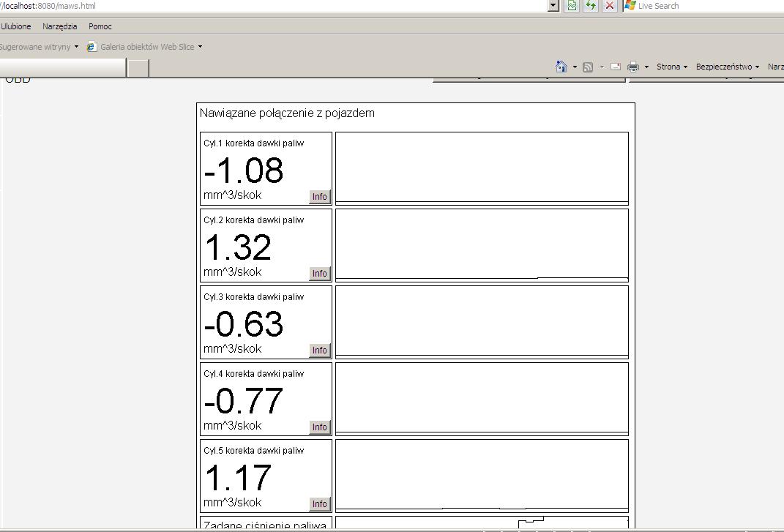Open the Print options dropdown arrow

pyautogui.click(x=646, y=67)
